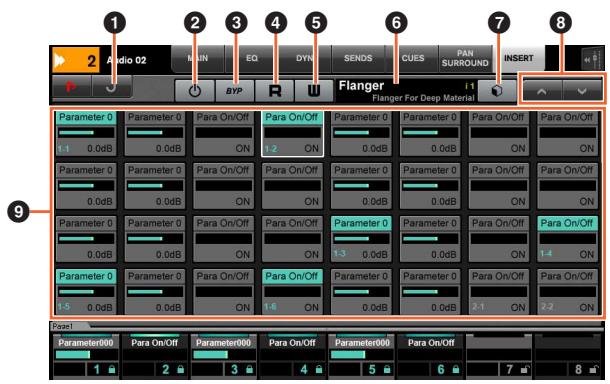Click the Para On/Off label of knob slot 2
This screenshot has width=610, height=384.
click(x=154, y=343)
